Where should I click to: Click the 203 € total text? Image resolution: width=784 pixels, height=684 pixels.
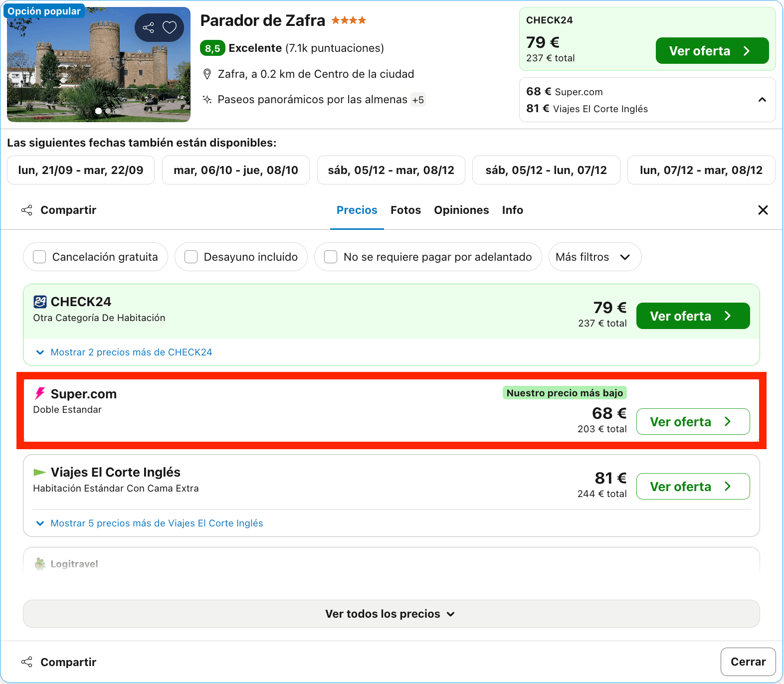(602, 429)
